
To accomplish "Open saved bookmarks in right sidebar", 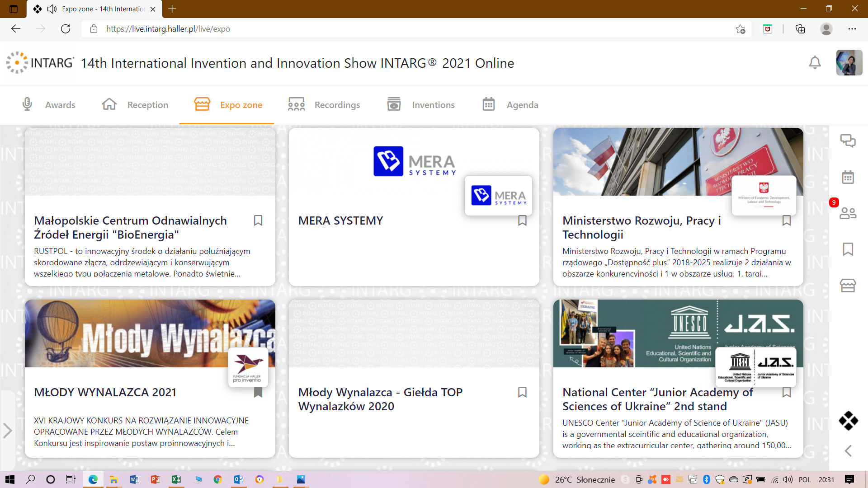I will click(x=848, y=249).
